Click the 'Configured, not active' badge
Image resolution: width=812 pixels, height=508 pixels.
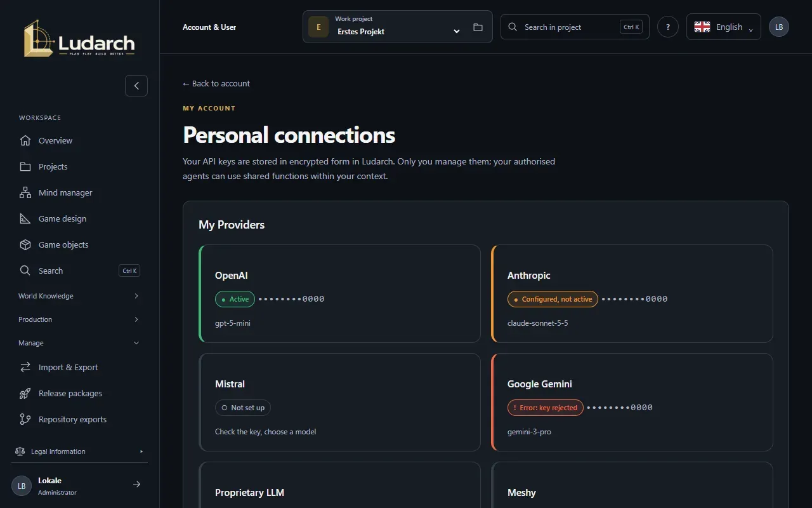(x=553, y=299)
